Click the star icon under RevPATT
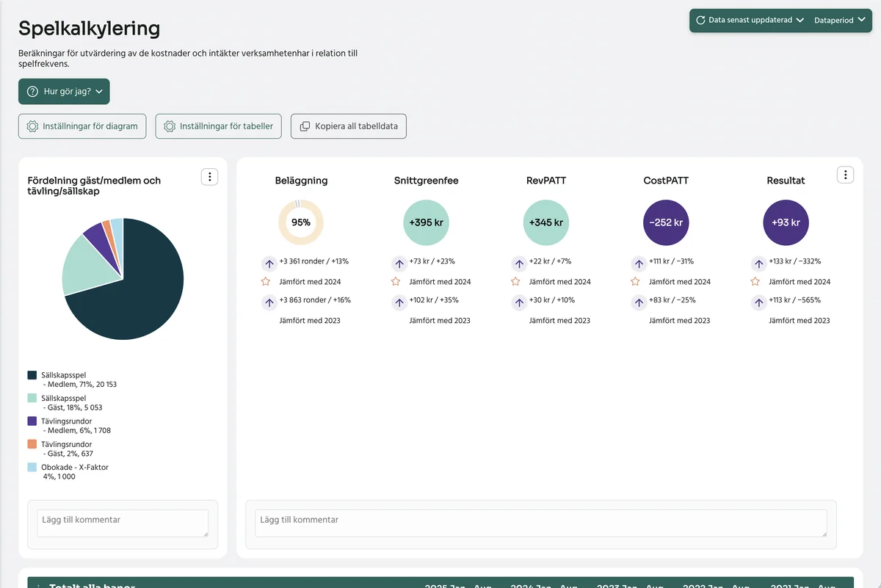 coord(515,281)
